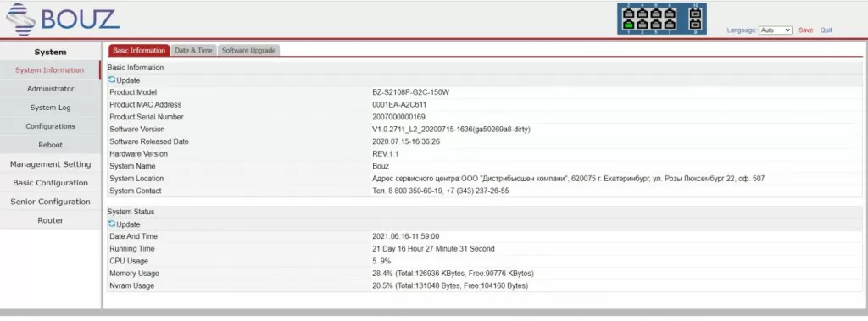Viewport: 868px width, 321px height.
Task: Click system name value Bouz
Action: click(x=381, y=166)
